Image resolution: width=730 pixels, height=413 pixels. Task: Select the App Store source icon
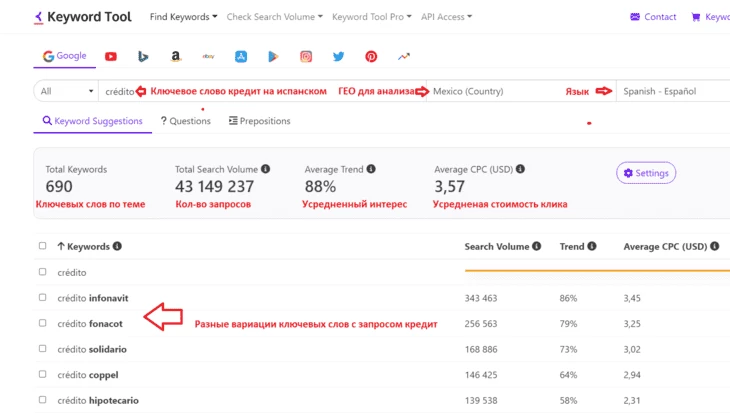[x=241, y=57]
